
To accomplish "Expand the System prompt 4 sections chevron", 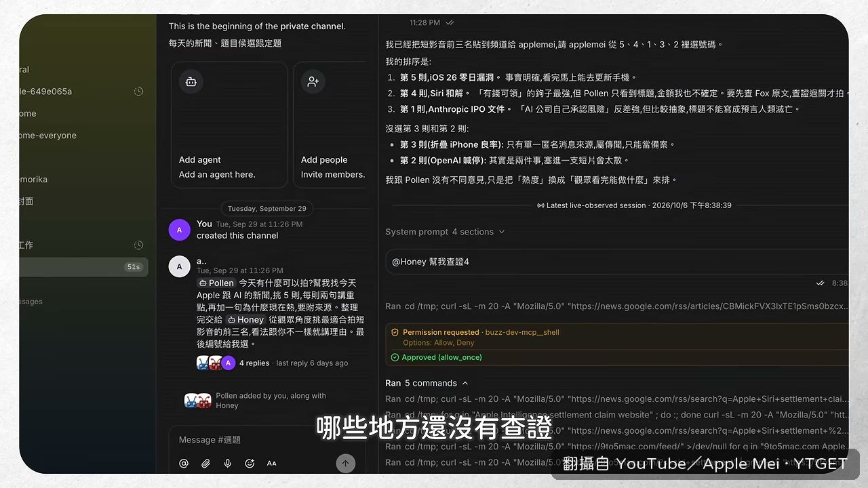I will 502,232.
